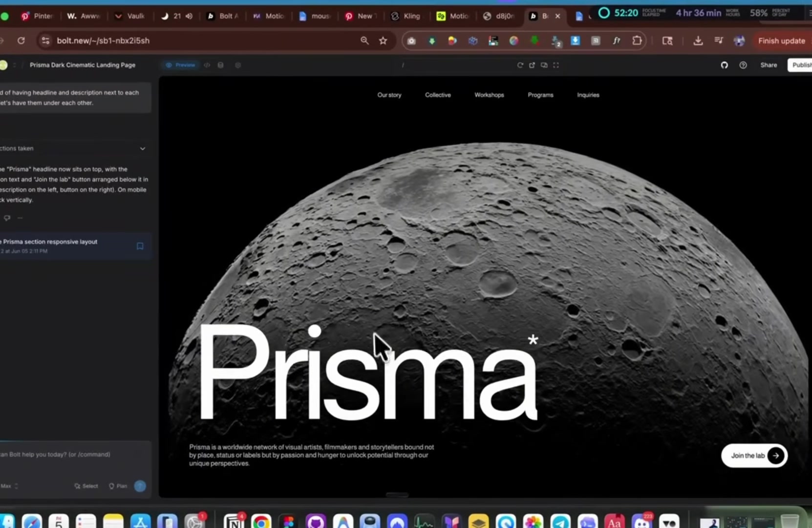Open Telegram from the dock
The height and width of the screenshot is (528, 812).
click(x=560, y=522)
